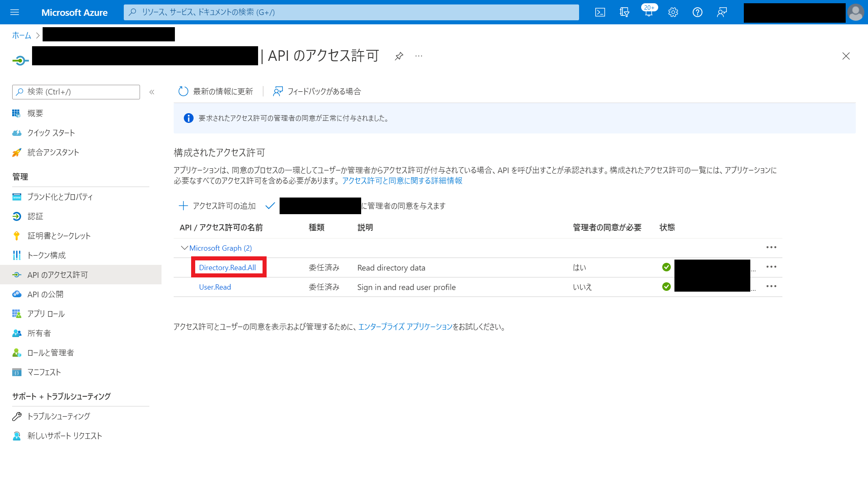Select API のアクセス許可 in the sidebar
868x477 pixels.
[x=81, y=275]
